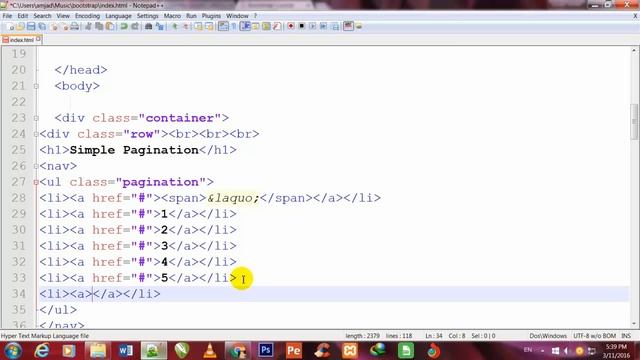Collapse the body fold marker on line 21

click(x=36, y=86)
